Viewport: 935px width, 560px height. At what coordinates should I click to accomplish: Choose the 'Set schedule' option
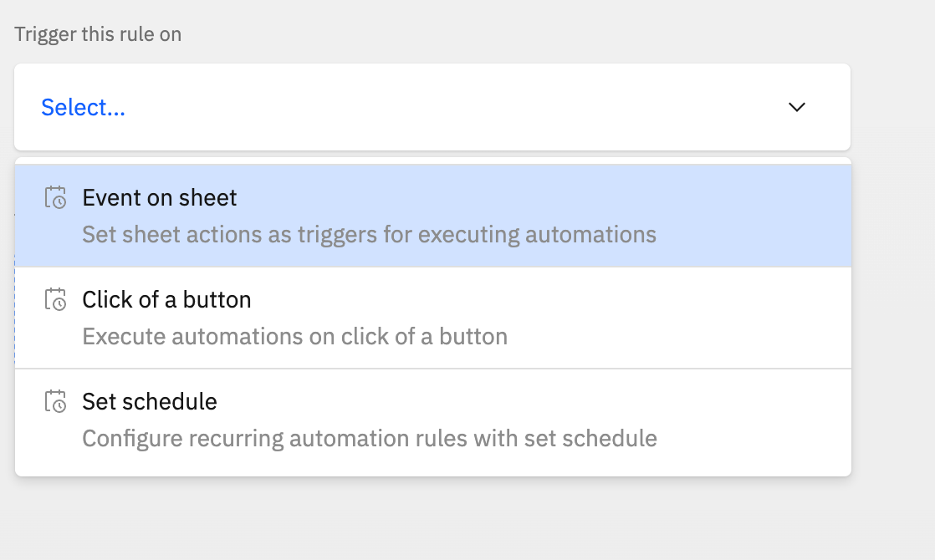(432, 420)
